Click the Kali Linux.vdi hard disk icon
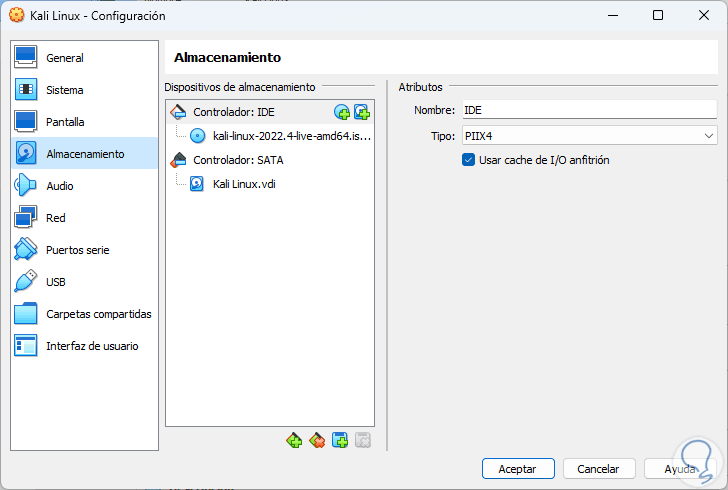This screenshot has height=490, width=728. click(197, 183)
